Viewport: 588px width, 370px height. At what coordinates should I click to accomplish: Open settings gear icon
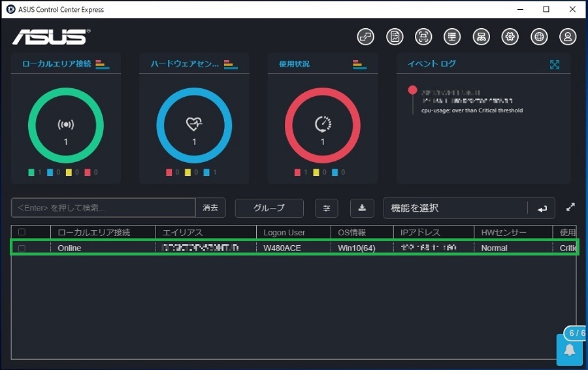click(510, 37)
